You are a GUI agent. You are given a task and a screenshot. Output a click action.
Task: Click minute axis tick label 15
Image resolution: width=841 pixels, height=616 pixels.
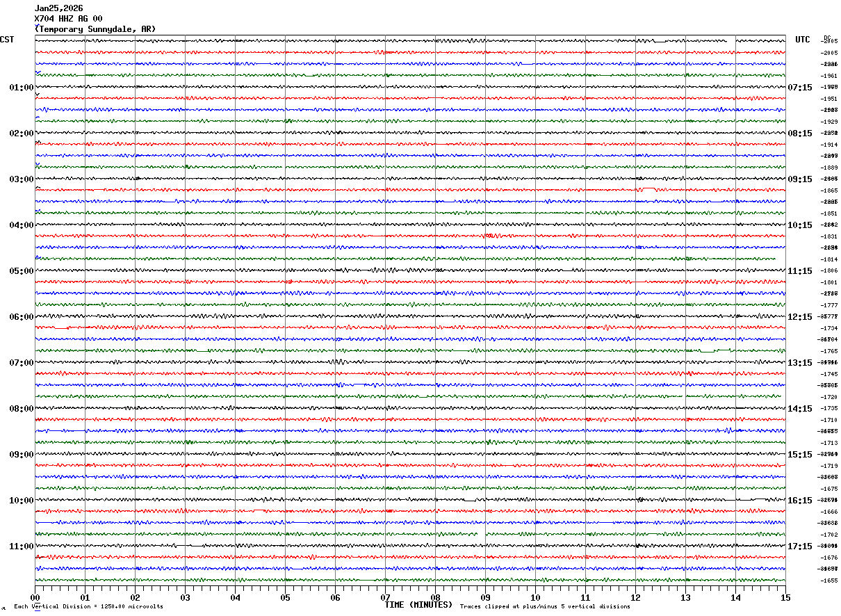pos(785,597)
